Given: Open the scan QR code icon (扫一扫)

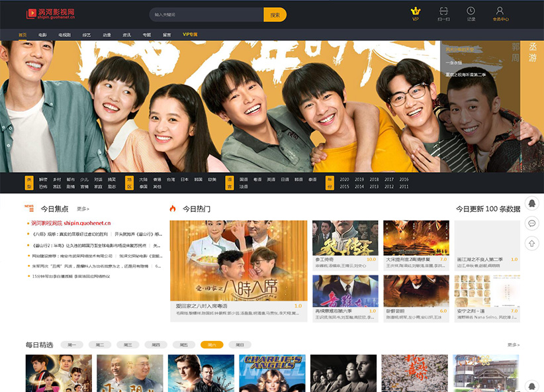Looking at the screenshot, I should click(x=443, y=11).
